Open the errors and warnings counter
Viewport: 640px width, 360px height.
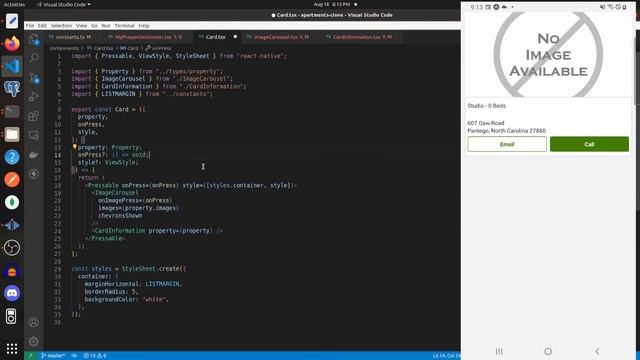click(95, 356)
